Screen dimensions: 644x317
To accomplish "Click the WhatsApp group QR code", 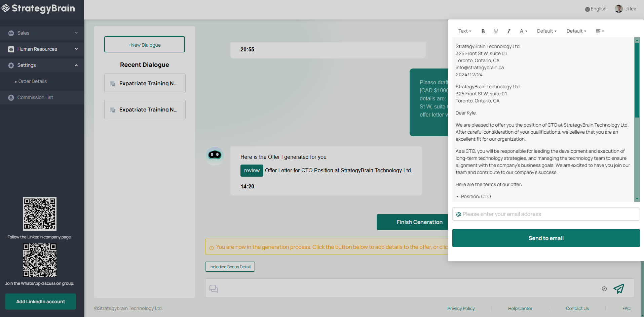I will click(40, 260).
